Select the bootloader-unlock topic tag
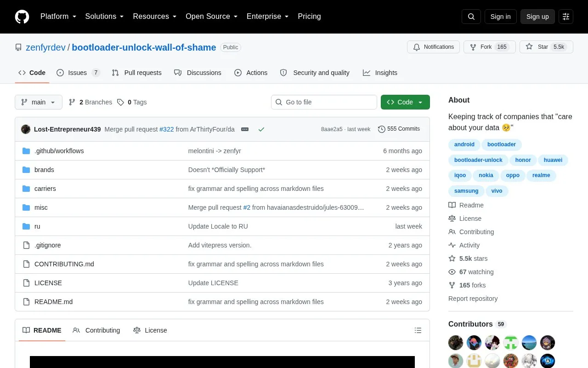The image size is (588, 368). pos(478,160)
